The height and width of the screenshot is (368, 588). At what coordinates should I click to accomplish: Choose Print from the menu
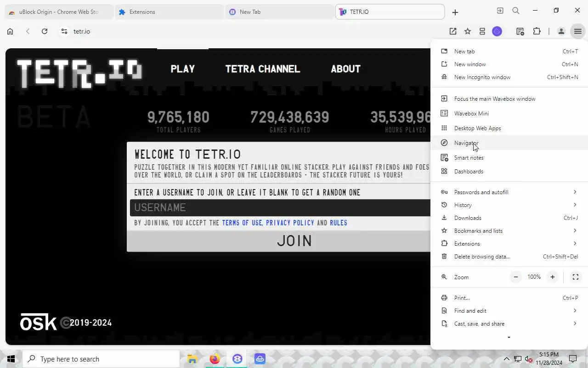click(509, 298)
